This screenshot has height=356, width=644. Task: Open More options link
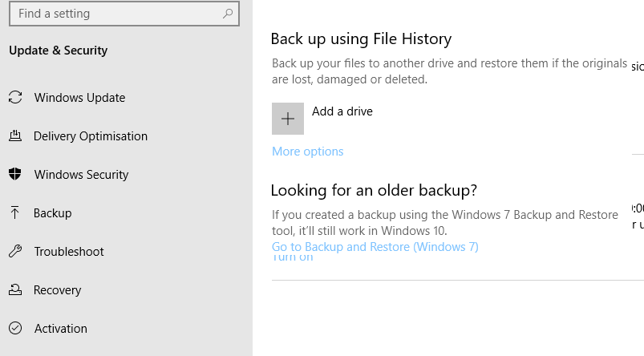[308, 152]
